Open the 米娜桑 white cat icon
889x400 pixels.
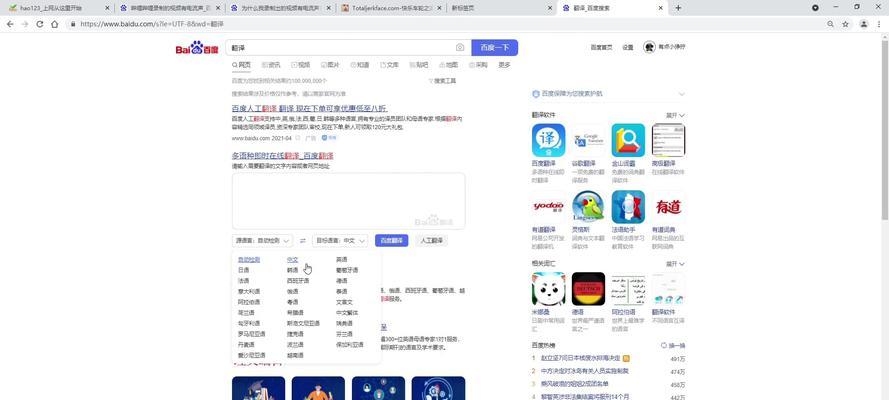coord(548,289)
